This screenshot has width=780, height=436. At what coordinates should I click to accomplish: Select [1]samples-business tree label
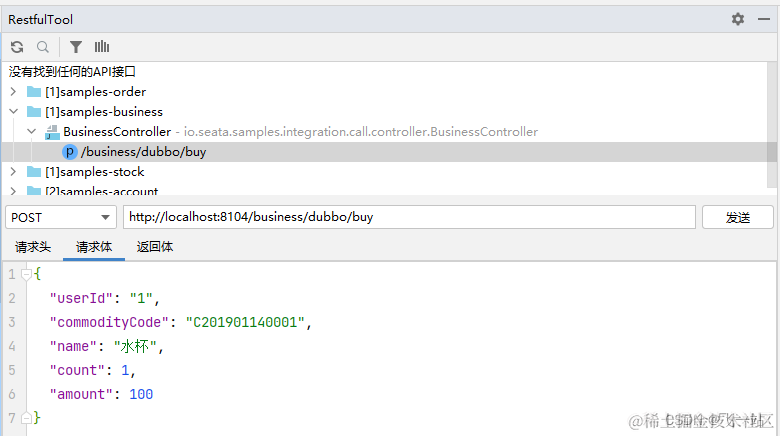104,111
